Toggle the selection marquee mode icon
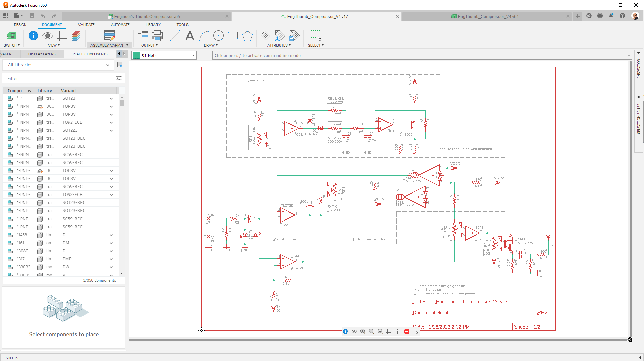Image resolution: width=644 pixels, height=363 pixels. coord(415,331)
